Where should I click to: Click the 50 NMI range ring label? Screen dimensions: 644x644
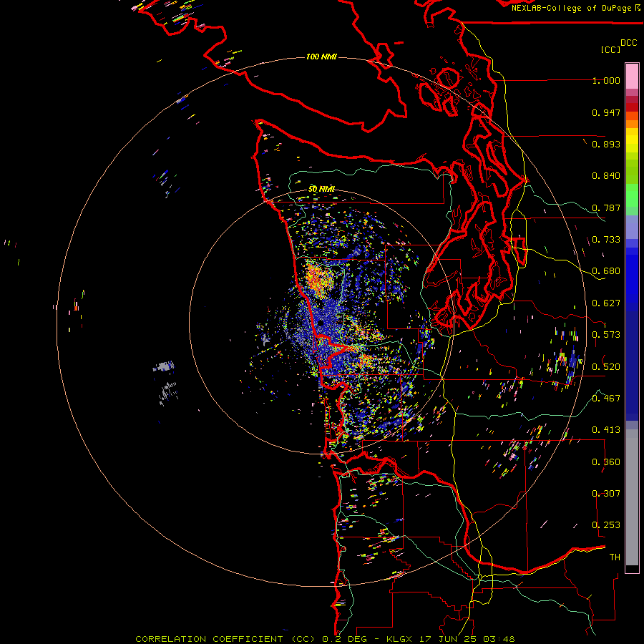(x=321, y=189)
